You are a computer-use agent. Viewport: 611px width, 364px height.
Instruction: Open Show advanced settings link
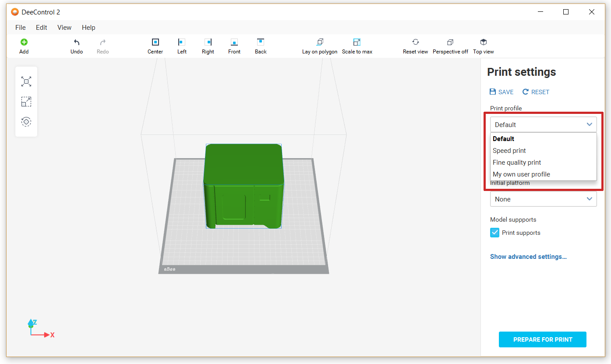point(528,257)
